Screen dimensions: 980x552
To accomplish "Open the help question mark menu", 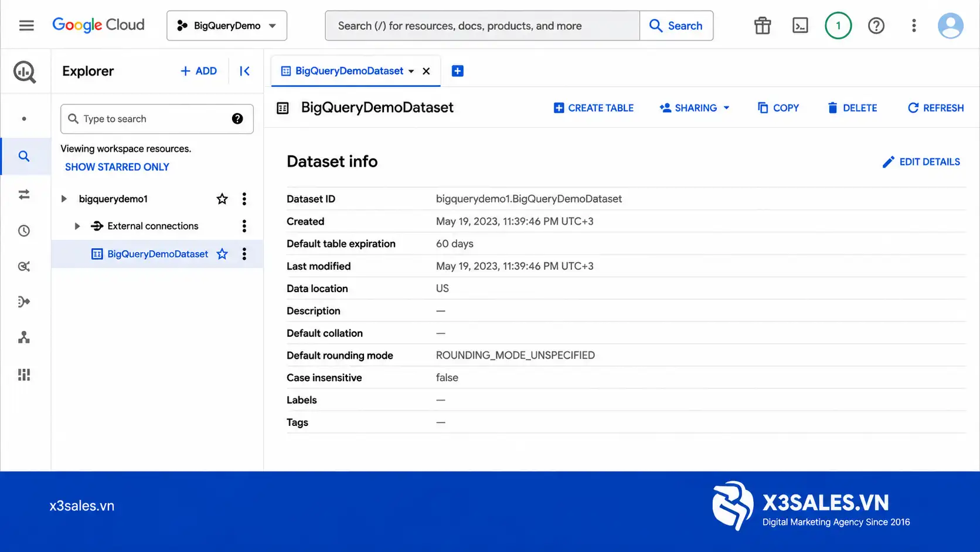I will pos(876,25).
